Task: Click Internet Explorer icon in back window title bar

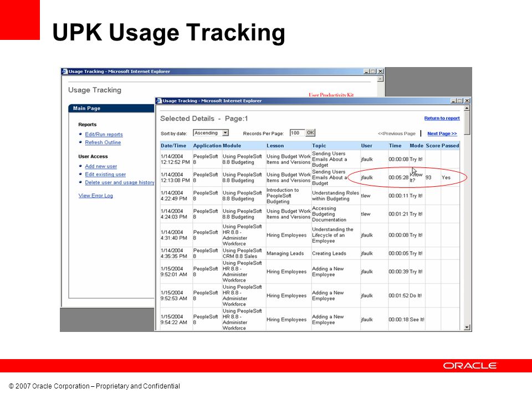Action: coord(65,71)
